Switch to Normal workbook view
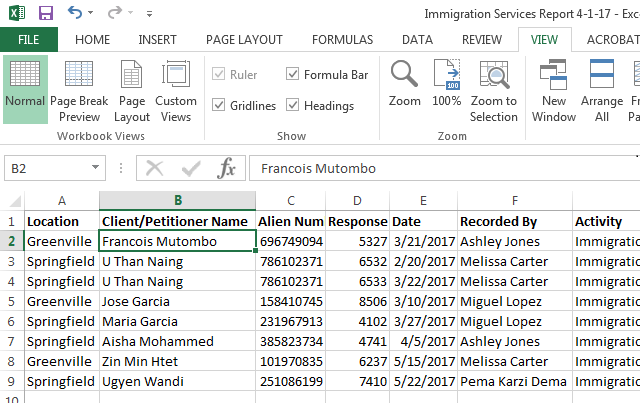640x403 pixels. coord(25,90)
